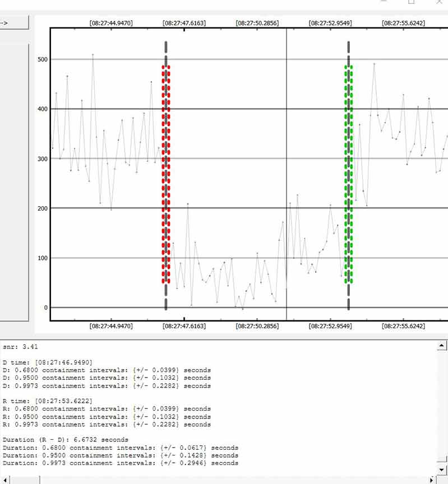The image size is (448, 484).
Task: Click top axis label [08:27:50.2856]
Action: coord(257,23)
